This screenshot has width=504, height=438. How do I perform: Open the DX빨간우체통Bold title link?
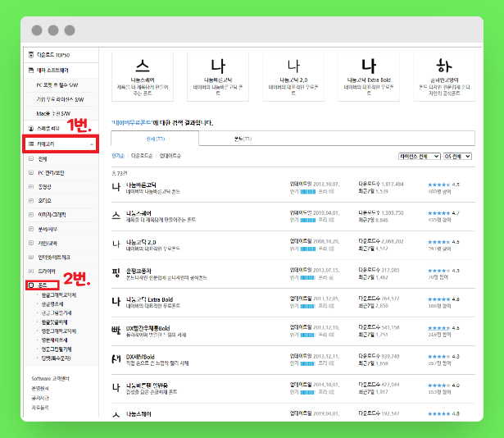click(x=148, y=328)
